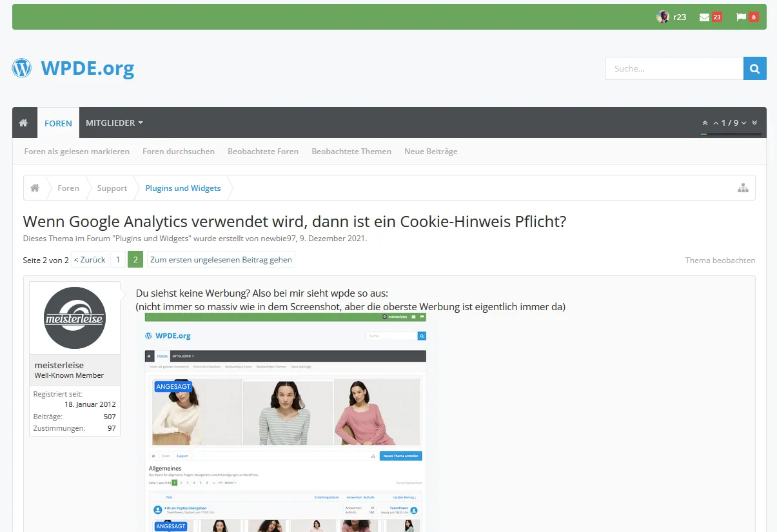Viewport: 777px width, 532px height.
Task: Click the WordPress logo next to WPDE.org
Action: tap(22, 68)
